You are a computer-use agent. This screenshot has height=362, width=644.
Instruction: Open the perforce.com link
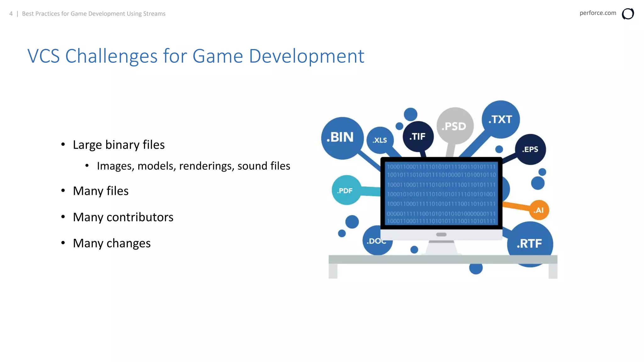click(x=597, y=13)
